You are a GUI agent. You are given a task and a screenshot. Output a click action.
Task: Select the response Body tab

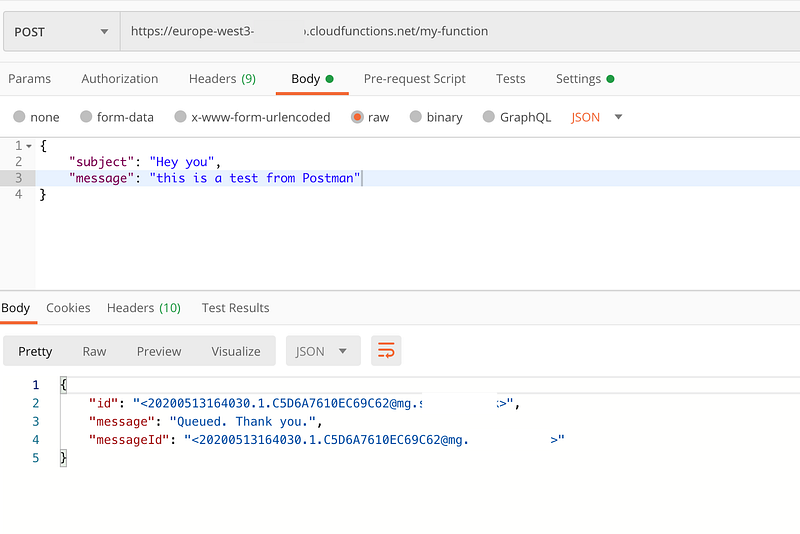coord(16,308)
